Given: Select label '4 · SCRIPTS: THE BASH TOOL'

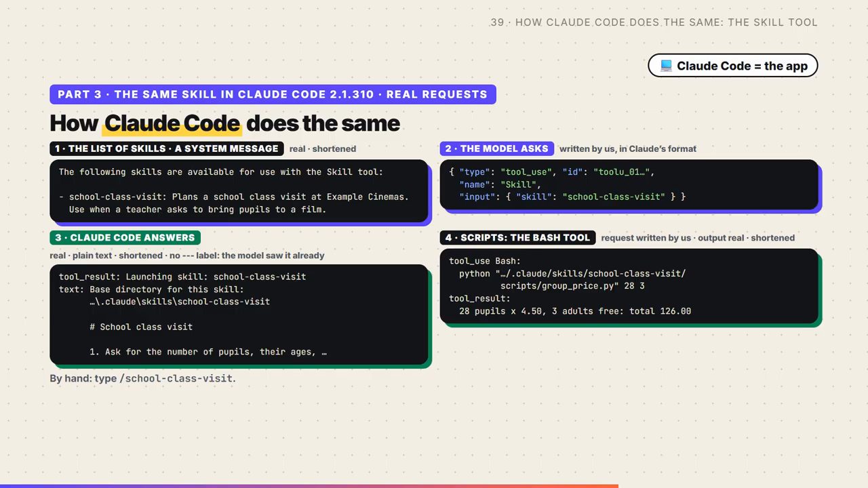Looking at the screenshot, I should [518, 237].
